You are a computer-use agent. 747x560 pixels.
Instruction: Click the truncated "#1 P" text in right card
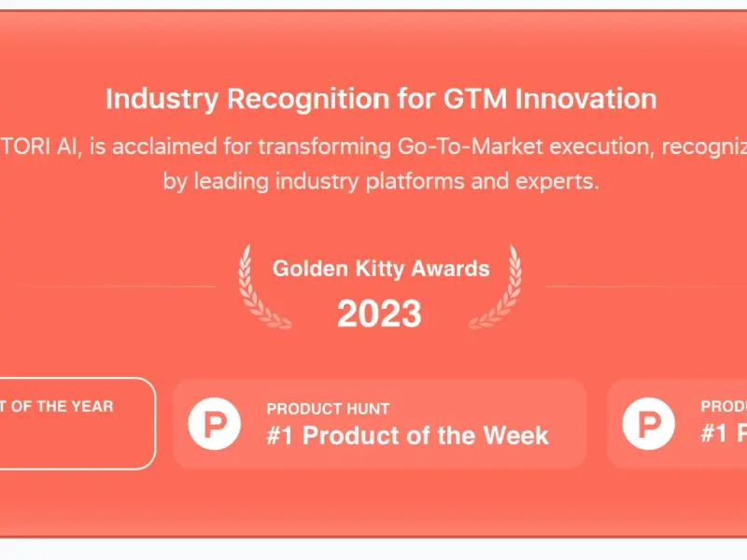pos(724,433)
